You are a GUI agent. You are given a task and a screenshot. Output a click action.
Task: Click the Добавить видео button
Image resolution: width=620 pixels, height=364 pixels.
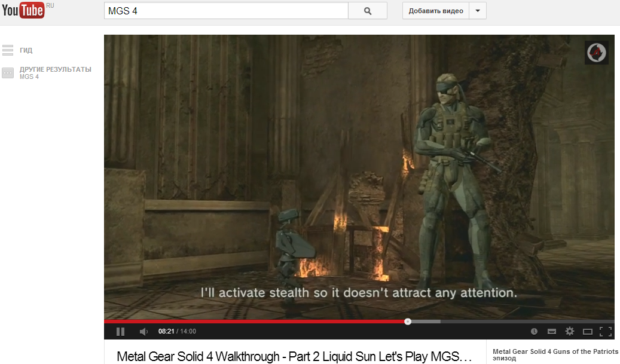(x=436, y=11)
